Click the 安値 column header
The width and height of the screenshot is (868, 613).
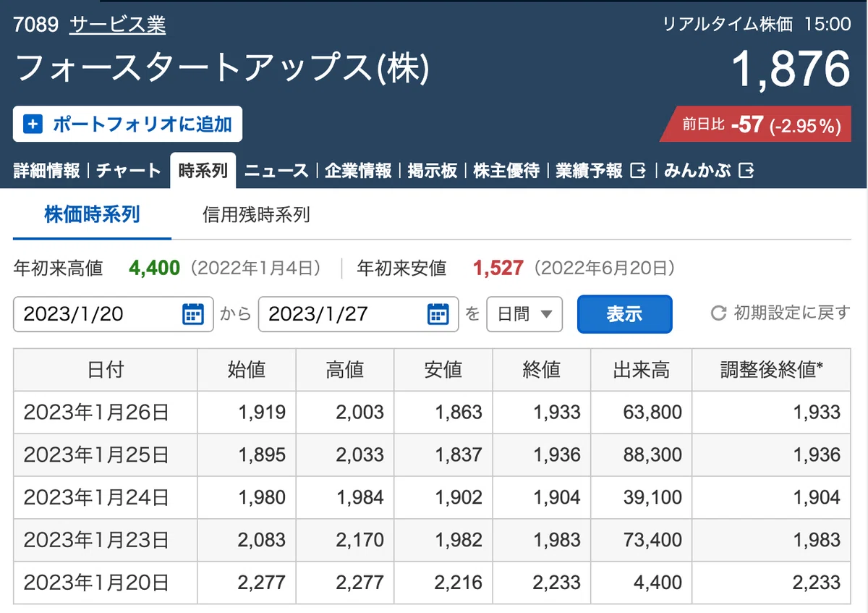[x=443, y=370]
